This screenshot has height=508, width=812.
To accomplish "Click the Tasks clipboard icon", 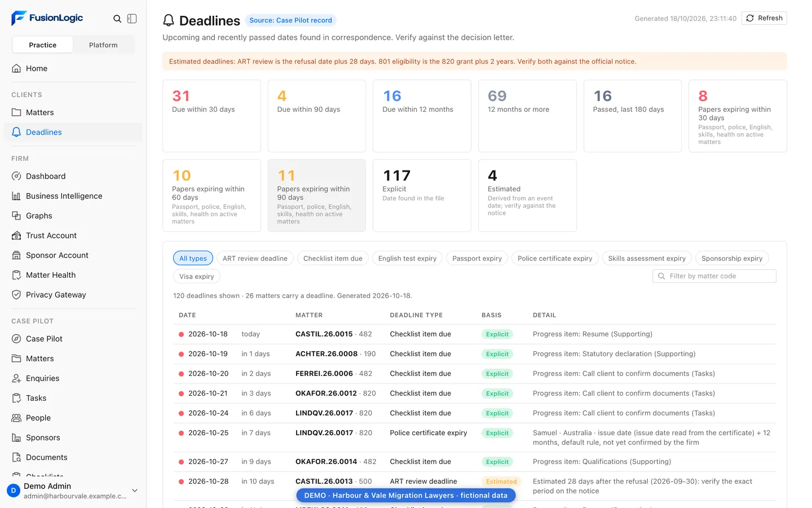I will (16, 398).
